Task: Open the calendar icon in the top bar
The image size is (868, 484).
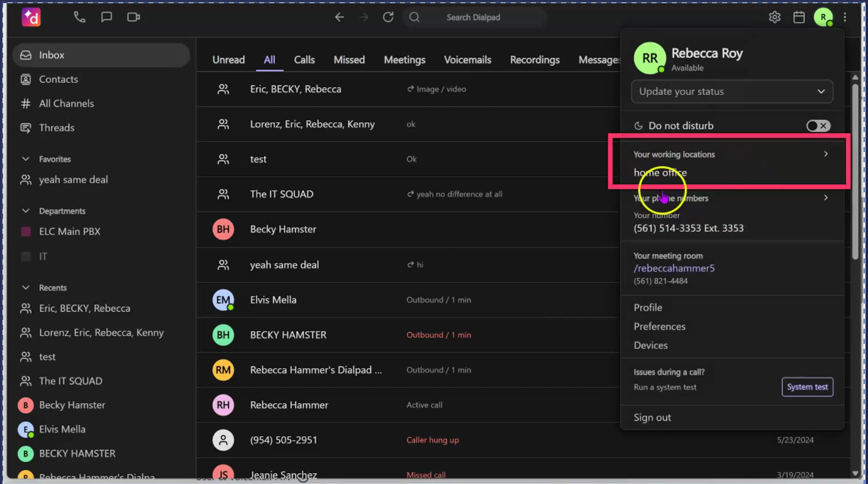Action: tap(799, 17)
